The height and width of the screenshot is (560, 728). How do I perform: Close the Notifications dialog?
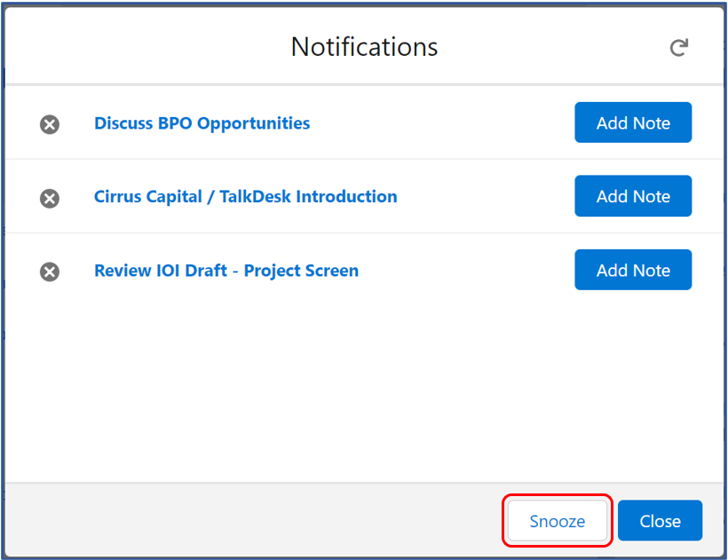[660, 521]
